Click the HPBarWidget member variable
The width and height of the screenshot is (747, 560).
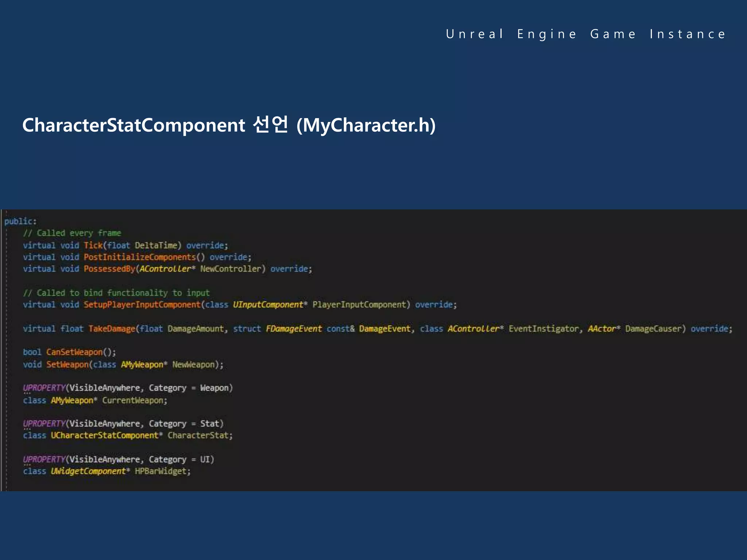pyautogui.click(x=161, y=471)
